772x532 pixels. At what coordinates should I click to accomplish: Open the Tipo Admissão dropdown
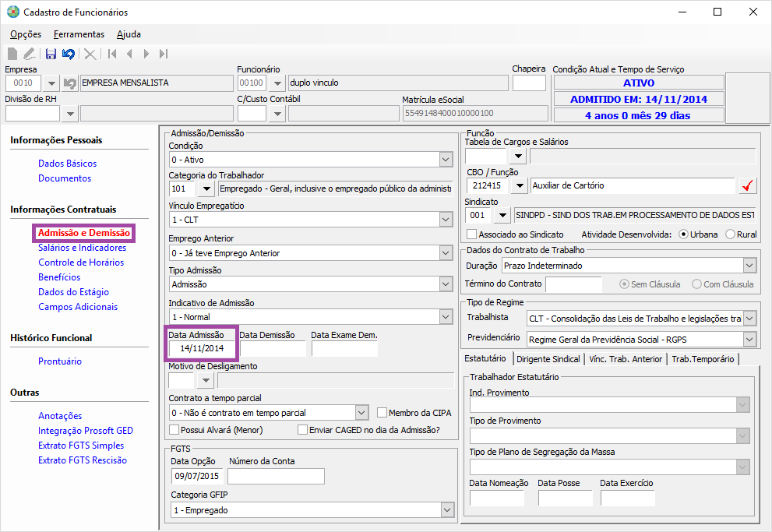pos(446,284)
